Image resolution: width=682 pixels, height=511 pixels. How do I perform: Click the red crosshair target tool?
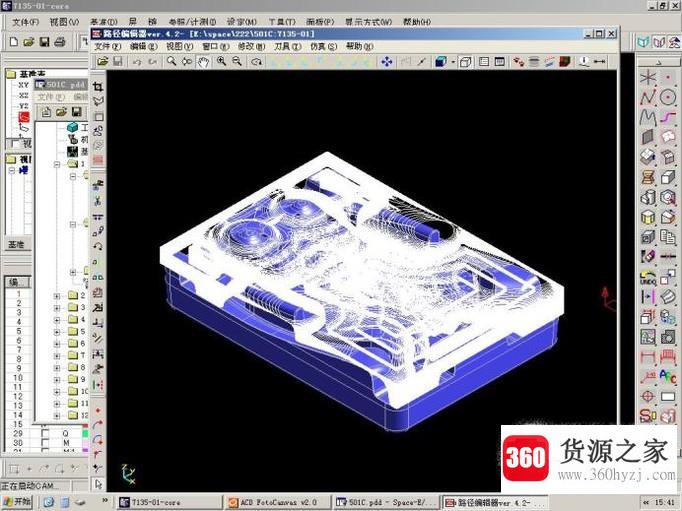tap(648, 396)
